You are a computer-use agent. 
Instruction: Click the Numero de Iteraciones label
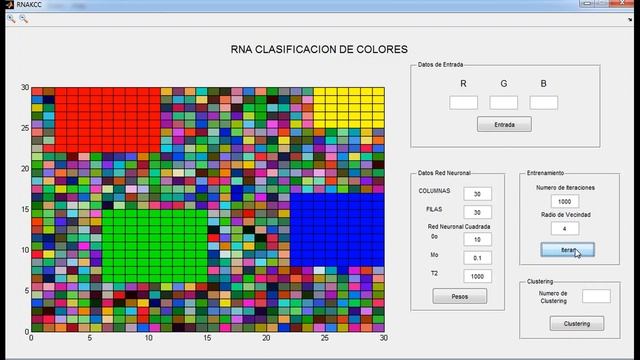565,188
